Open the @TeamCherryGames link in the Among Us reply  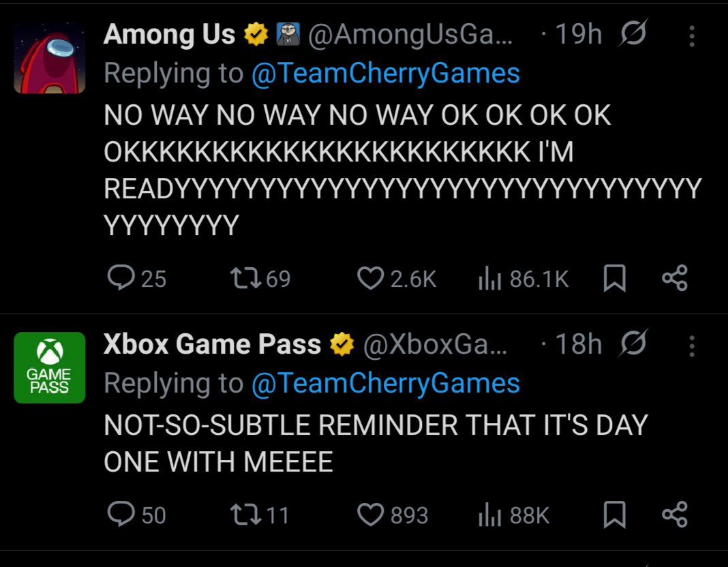[385, 74]
